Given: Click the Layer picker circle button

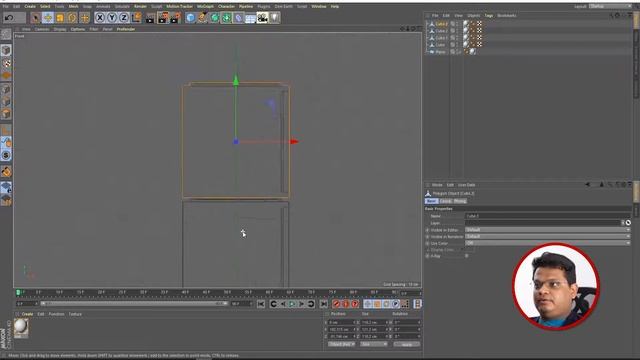Looking at the screenshot, I should pos(628,223).
